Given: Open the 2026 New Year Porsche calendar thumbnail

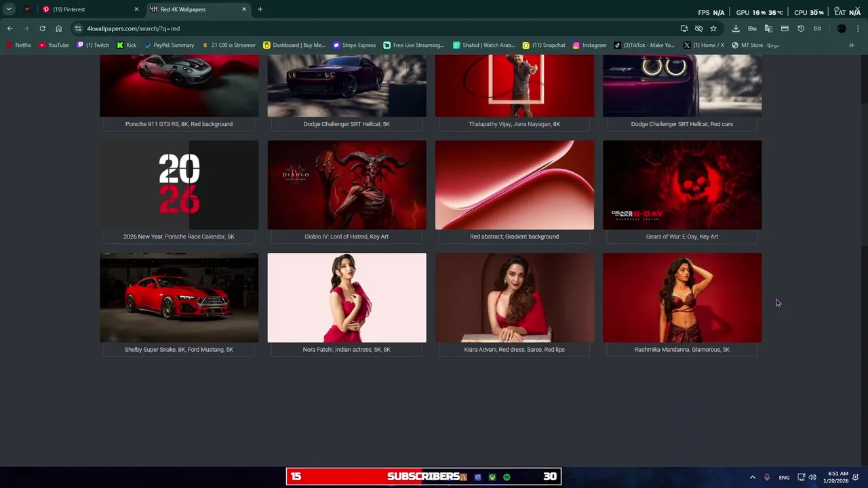Looking at the screenshot, I should click(x=179, y=185).
